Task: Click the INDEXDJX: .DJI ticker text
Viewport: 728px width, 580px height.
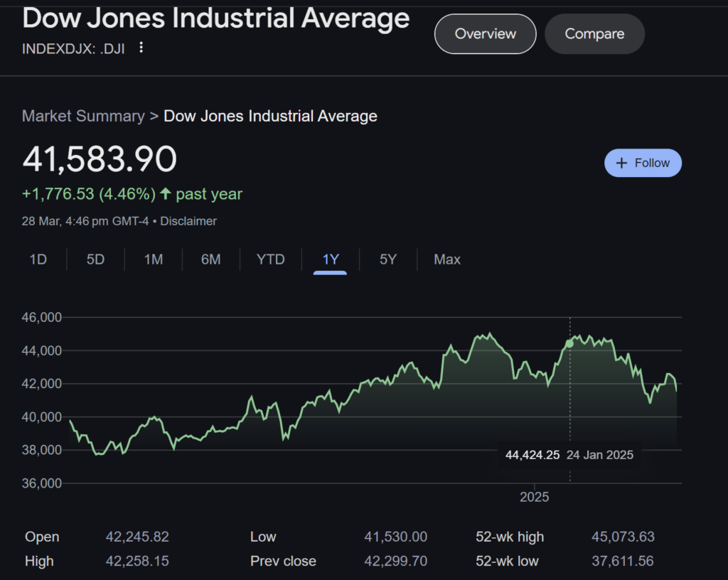Action: 73,49
